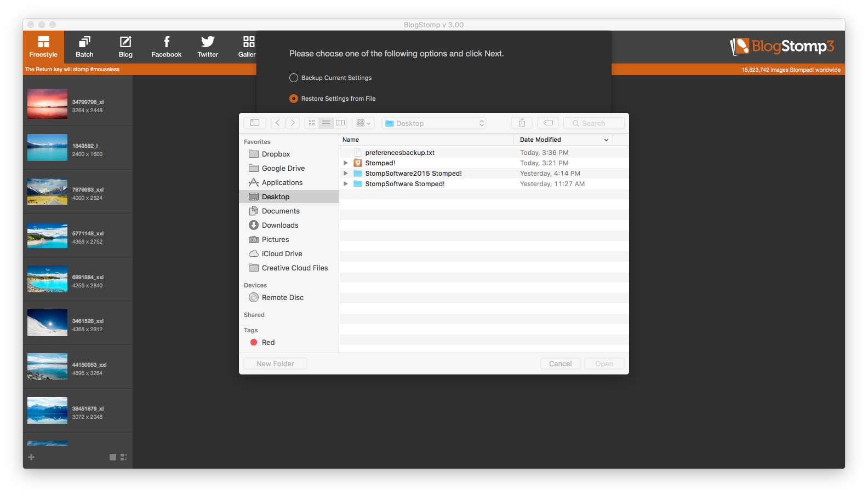Expand StompSoftware Stomped! folder
Image resolution: width=868 pixels, height=496 pixels.
tap(346, 184)
